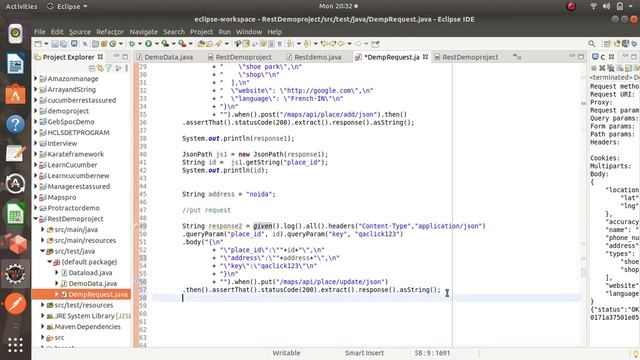Toggle Link with Editor in Project Explorer
Screen dimensions: 640x360
100,68
